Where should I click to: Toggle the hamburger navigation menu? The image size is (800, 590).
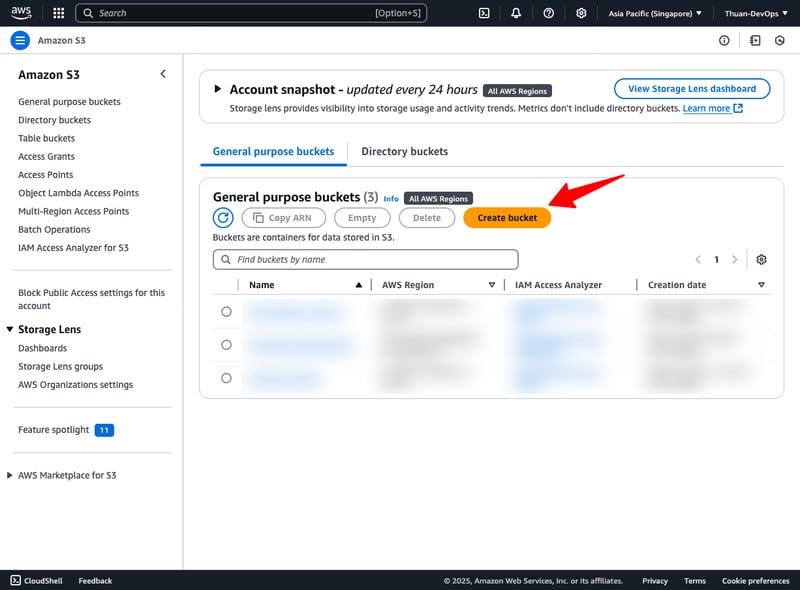pos(20,40)
